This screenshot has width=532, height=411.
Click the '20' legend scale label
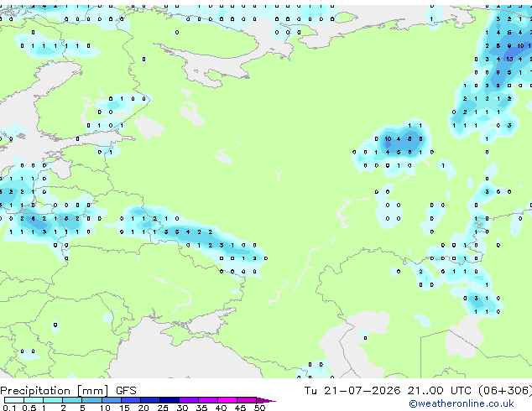(143, 408)
